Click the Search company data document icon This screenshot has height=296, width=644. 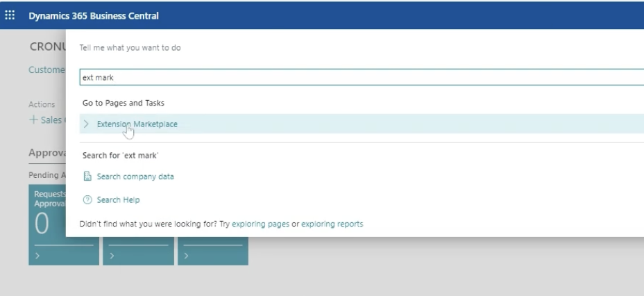point(87,176)
